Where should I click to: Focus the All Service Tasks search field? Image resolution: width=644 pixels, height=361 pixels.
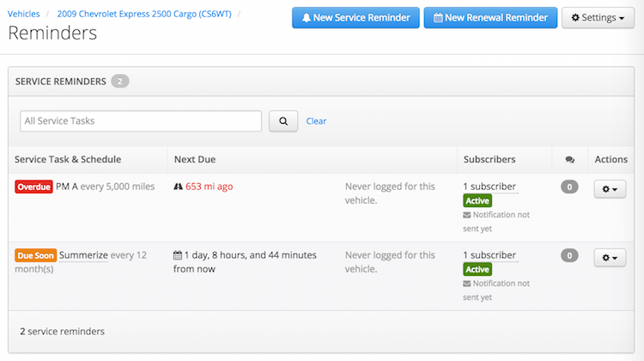click(x=141, y=121)
